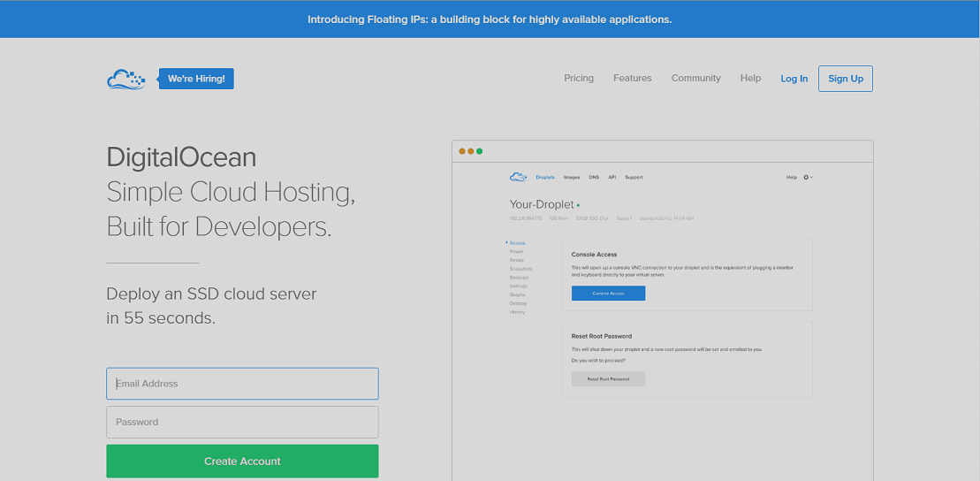Select the DNS tab in dashboard preview
This screenshot has height=481, width=980.
594,177
